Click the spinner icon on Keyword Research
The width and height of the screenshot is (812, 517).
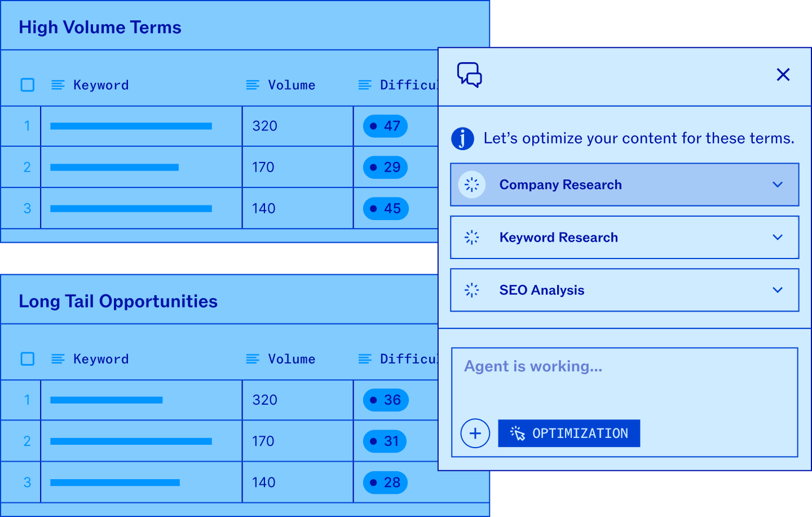click(x=472, y=237)
